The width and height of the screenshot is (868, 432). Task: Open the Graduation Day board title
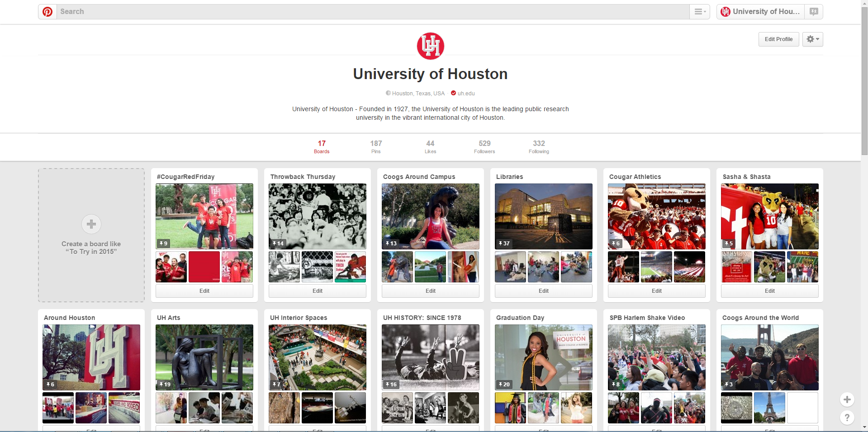coord(520,318)
